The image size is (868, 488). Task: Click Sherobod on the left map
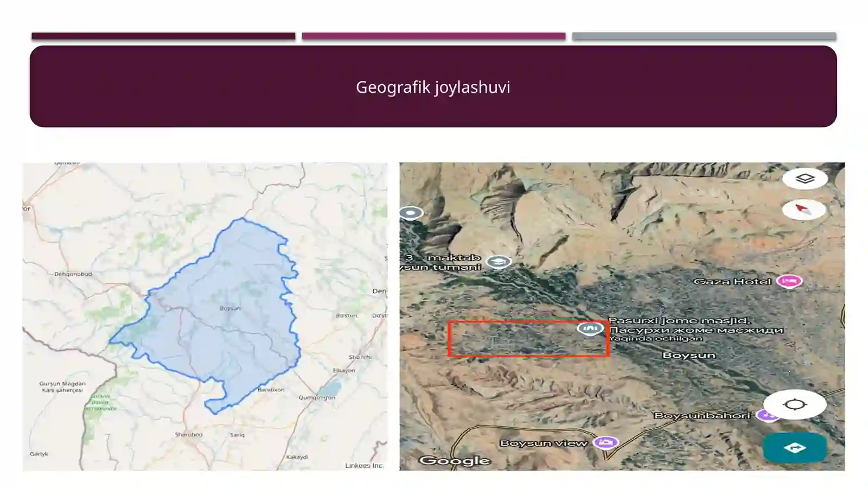click(x=189, y=435)
